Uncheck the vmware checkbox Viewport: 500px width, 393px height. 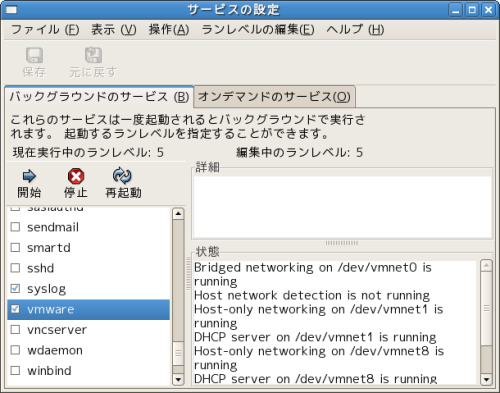[15, 309]
